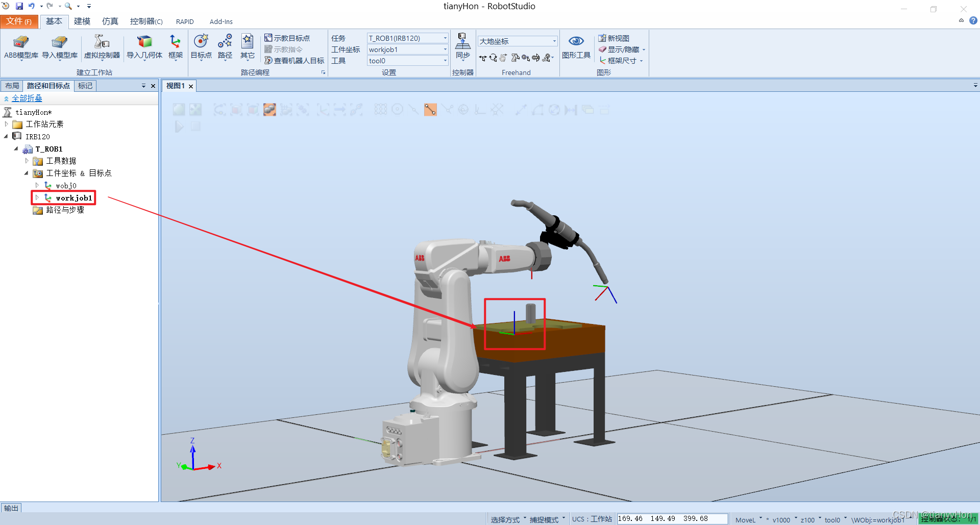Toggle the highlighted Part Selection level icon
The height and width of the screenshot is (525, 980).
click(269, 110)
